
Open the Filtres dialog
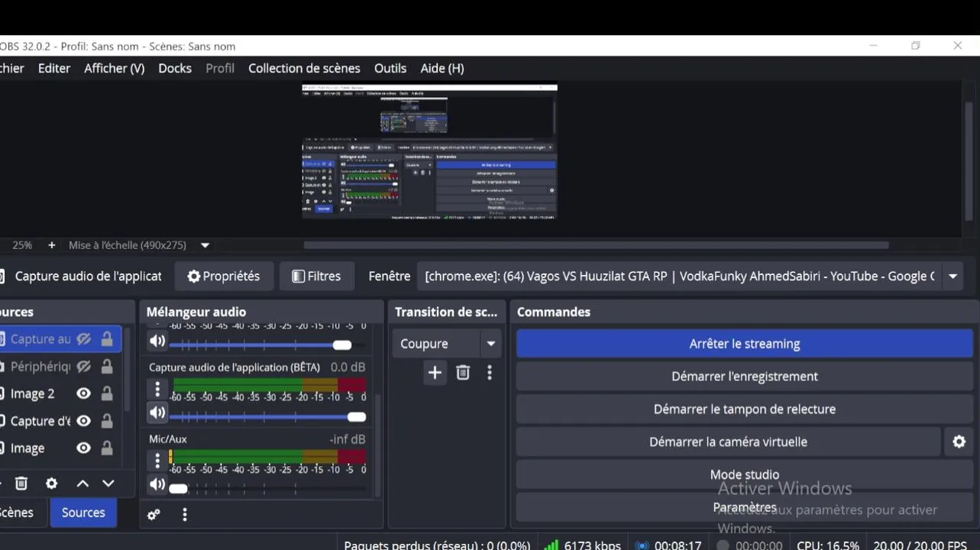[317, 277]
